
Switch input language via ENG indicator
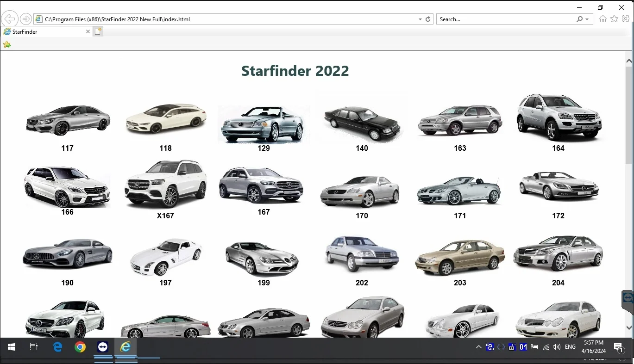[x=571, y=347]
